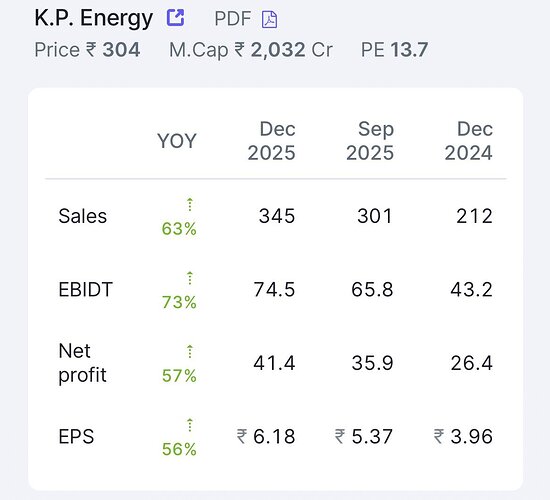The width and height of the screenshot is (550, 500).
Task: Select the Sep 2025 column header
Action: 370,141
